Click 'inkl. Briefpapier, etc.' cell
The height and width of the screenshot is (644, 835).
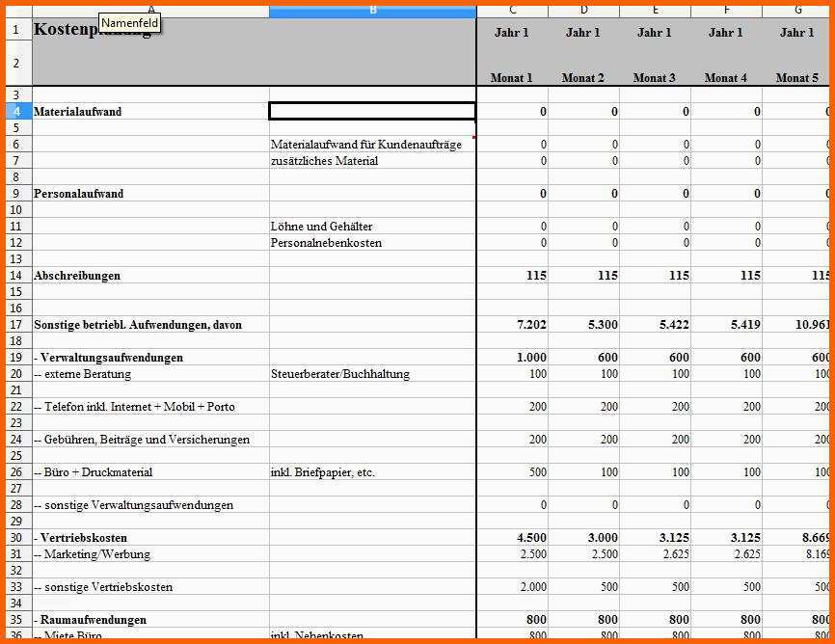click(373, 472)
